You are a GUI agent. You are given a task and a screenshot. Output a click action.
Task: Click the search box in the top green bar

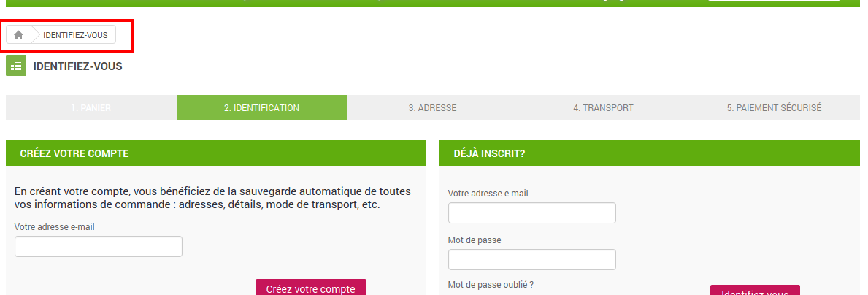point(774,1)
